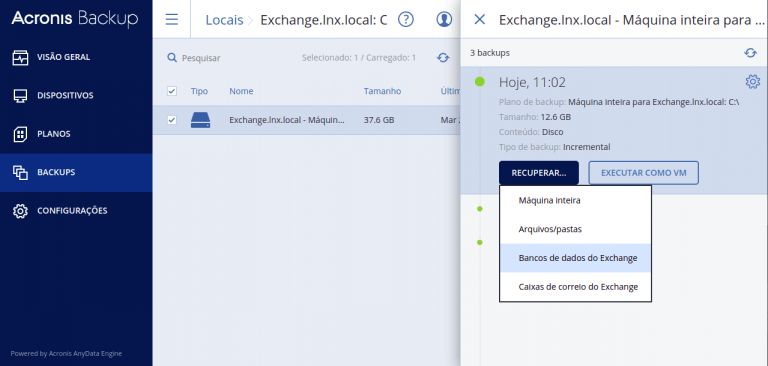Click the Locais breadcrumb link
Screen dimensions: 768x366
(224, 20)
